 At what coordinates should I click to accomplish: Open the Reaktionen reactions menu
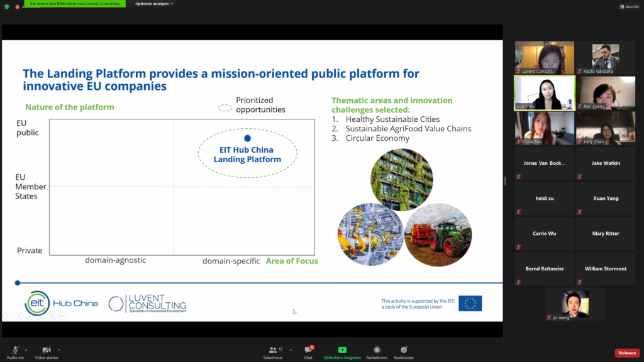point(404,350)
